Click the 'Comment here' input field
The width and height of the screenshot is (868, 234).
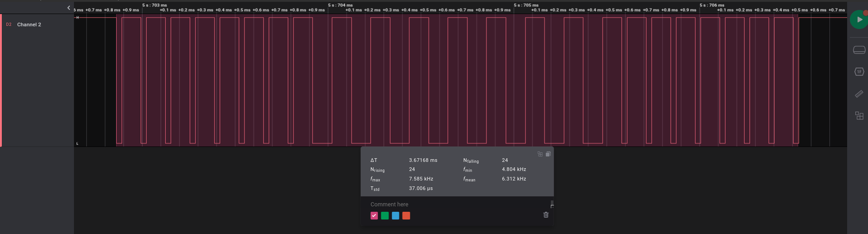tap(458, 205)
